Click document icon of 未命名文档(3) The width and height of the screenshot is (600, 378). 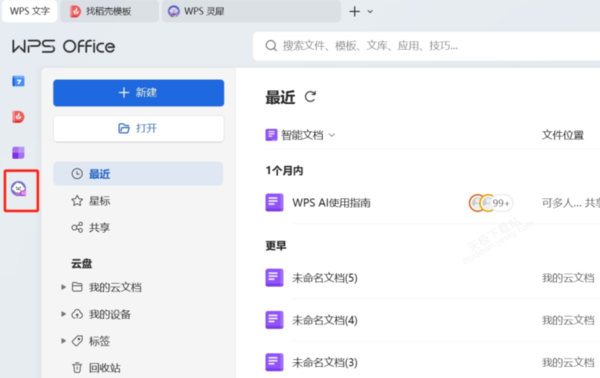(274, 362)
